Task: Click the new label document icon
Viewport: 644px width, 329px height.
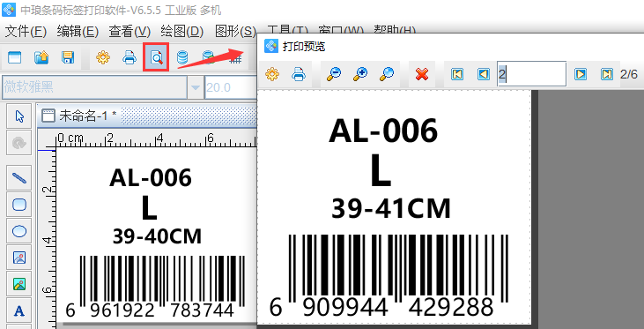Action: click(x=14, y=57)
